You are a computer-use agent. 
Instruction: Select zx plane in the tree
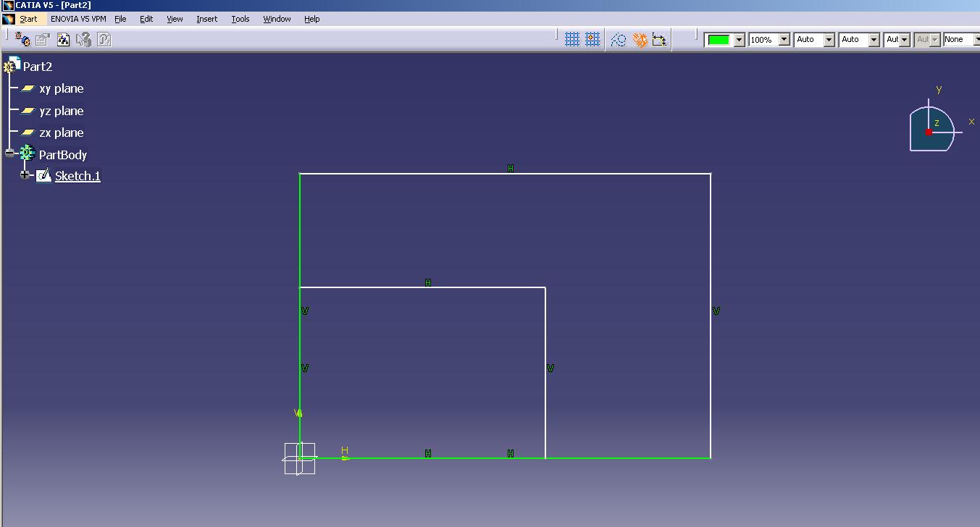[62, 132]
